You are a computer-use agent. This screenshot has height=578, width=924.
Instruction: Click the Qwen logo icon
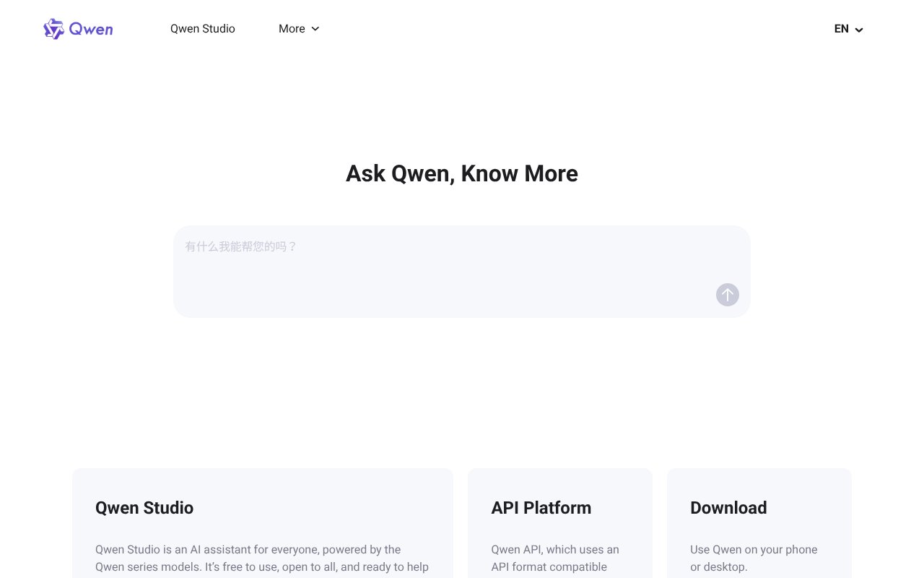(53, 29)
